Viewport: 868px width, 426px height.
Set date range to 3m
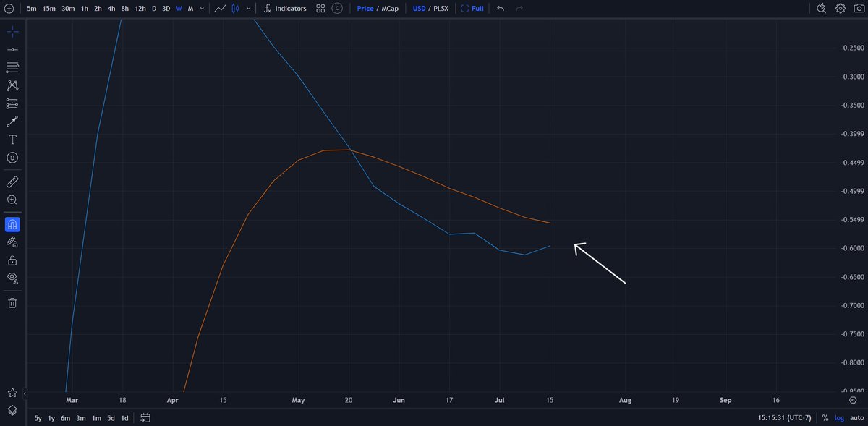(x=81, y=418)
